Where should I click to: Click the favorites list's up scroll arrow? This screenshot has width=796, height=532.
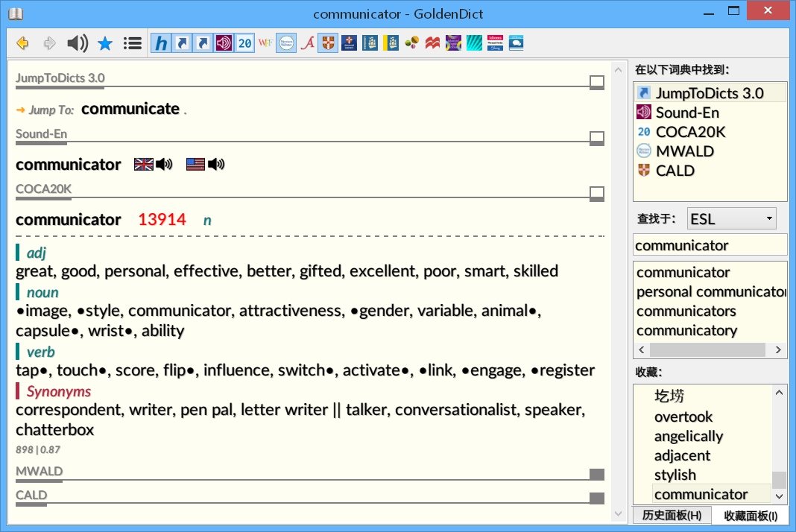click(x=780, y=393)
